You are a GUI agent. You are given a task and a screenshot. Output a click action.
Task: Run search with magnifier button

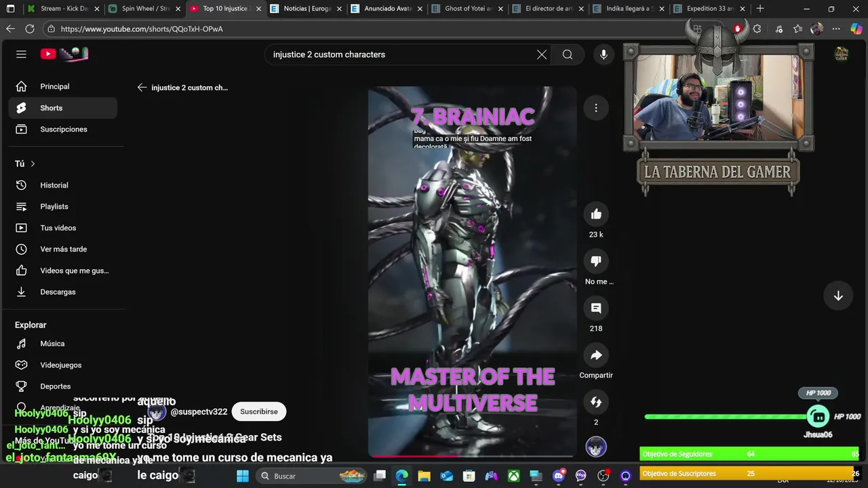568,54
